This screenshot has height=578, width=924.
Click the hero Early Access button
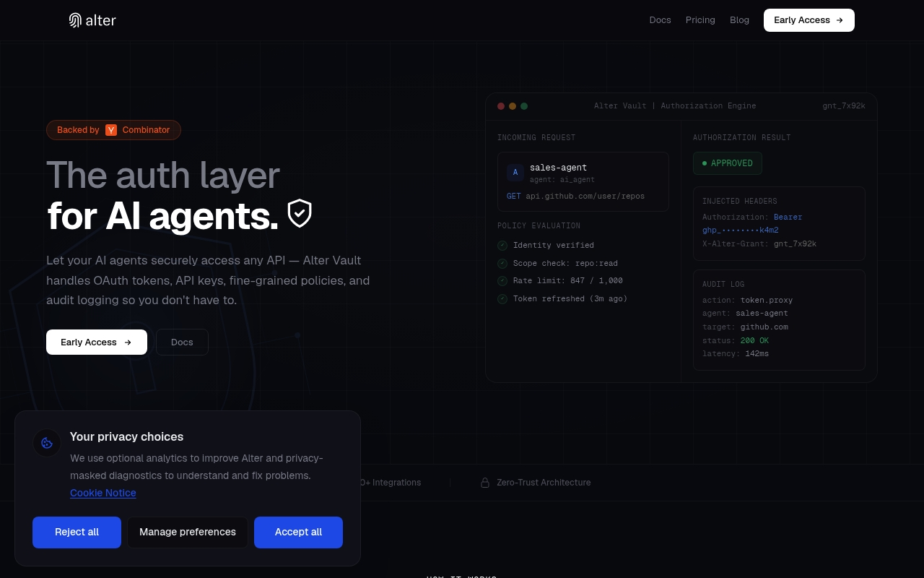pyautogui.click(x=97, y=342)
